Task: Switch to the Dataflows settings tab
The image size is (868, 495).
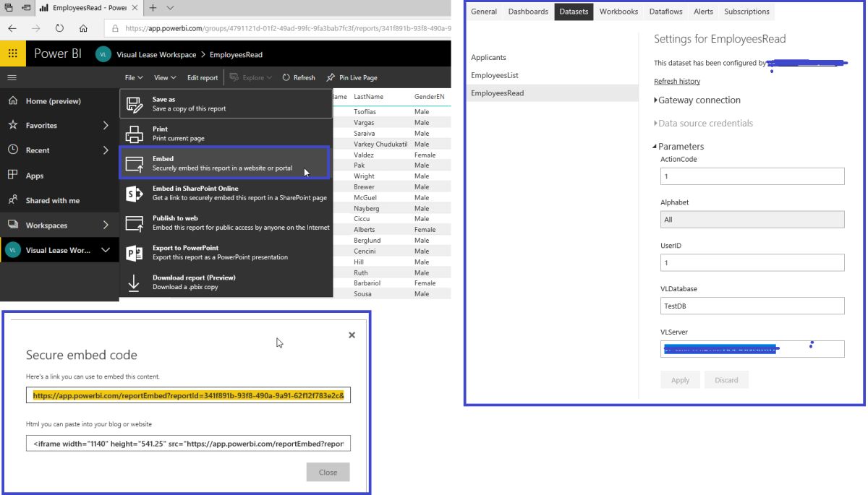Action: (x=665, y=12)
